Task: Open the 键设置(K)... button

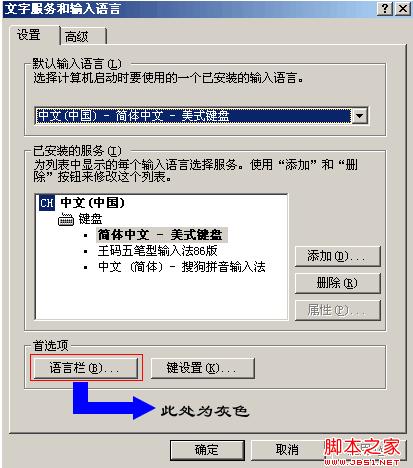Action: (203, 368)
